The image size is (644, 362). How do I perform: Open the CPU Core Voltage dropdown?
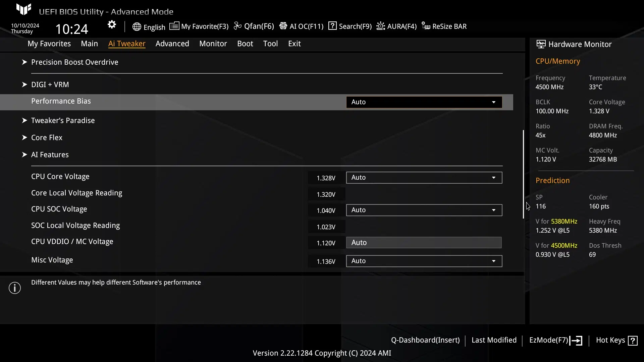424,178
